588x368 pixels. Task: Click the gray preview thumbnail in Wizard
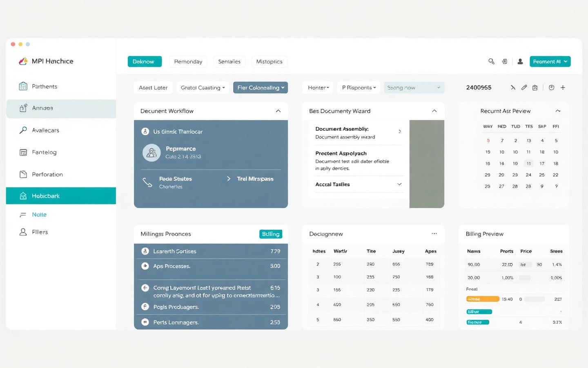click(427, 164)
